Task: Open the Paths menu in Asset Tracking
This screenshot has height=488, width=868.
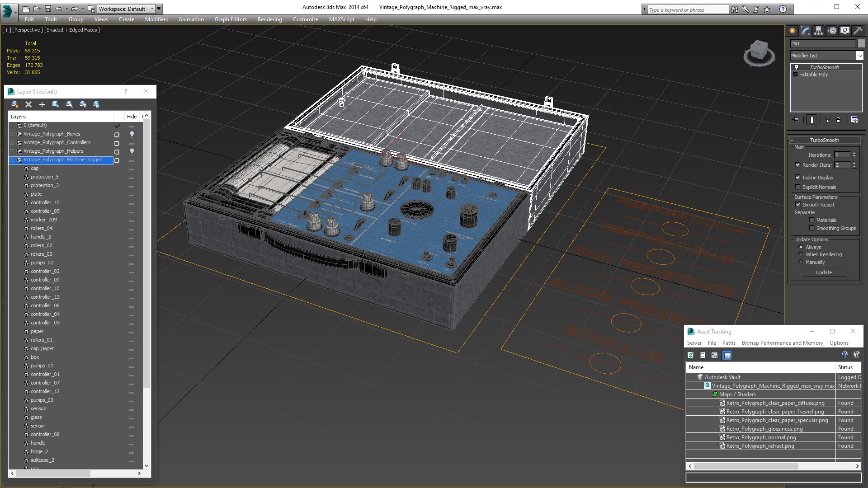Action: pyautogui.click(x=728, y=343)
